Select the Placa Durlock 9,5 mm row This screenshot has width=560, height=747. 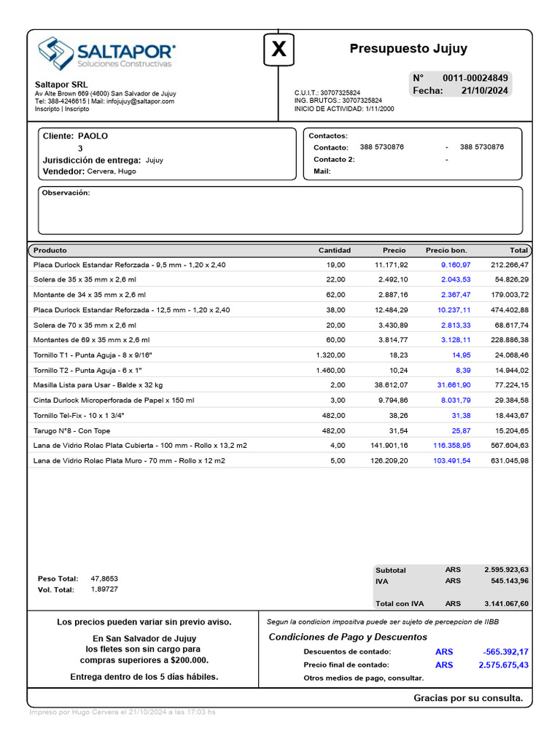[x=281, y=265]
